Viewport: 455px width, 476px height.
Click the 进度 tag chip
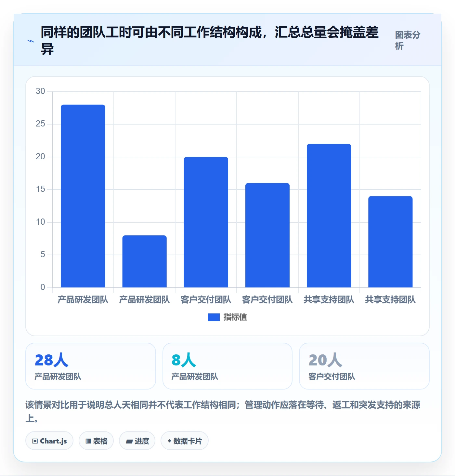[x=137, y=441]
